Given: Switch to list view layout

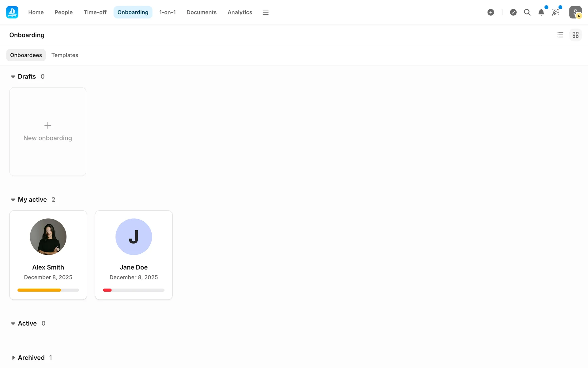Looking at the screenshot, I should tap(560, 35).
